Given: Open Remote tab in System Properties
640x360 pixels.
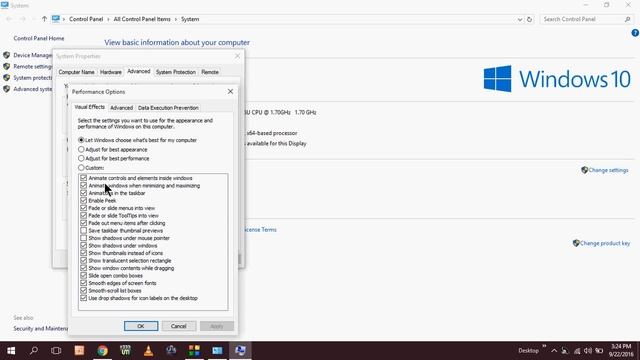Looking at the screenshot, I should pyautogui.click(x=210, y=72).
